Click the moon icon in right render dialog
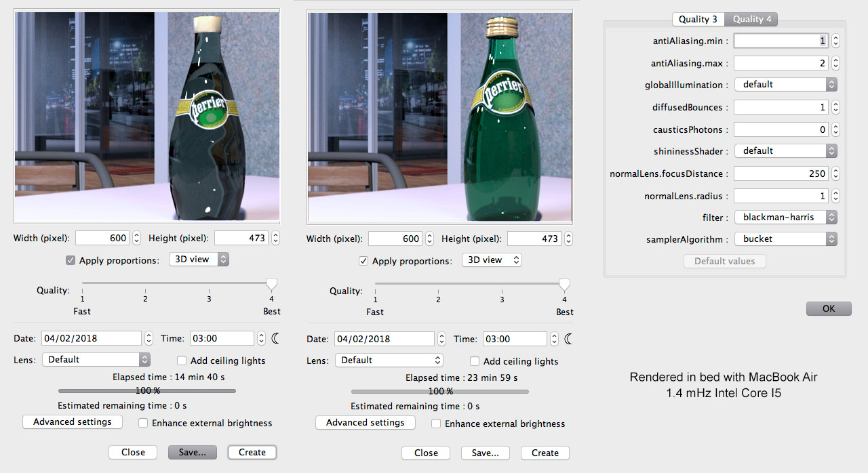This screenshot has height=473, width=868. [x=568, y=339]
